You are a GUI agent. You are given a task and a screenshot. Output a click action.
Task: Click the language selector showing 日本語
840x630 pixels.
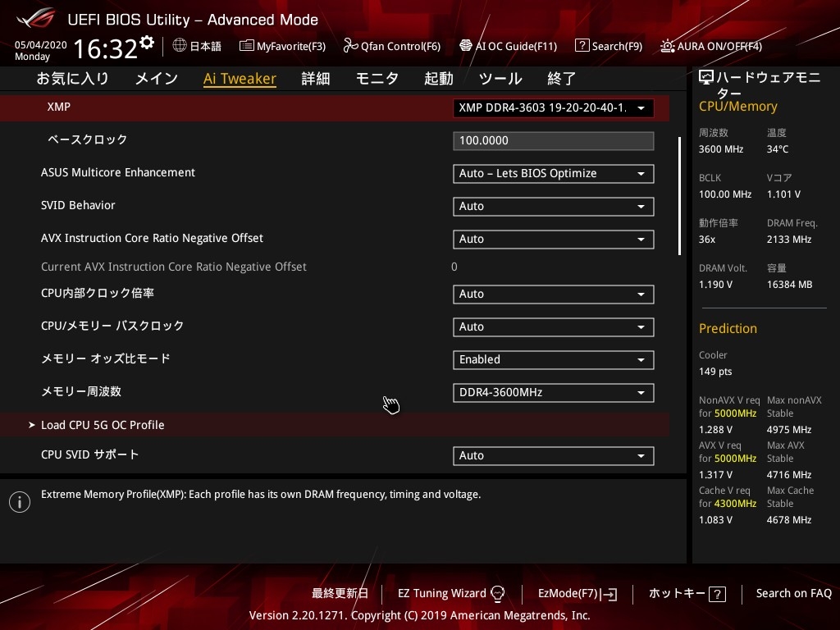pos(197,46)
